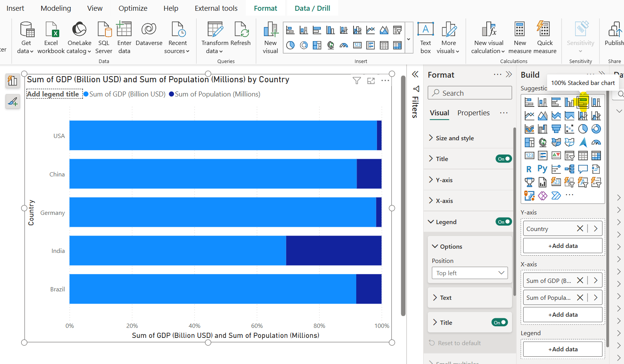The height and width of the screenshot is (364, 624).
Task: Turn off the Title toggle under X-axis section
Action: [x=499, y=322]
